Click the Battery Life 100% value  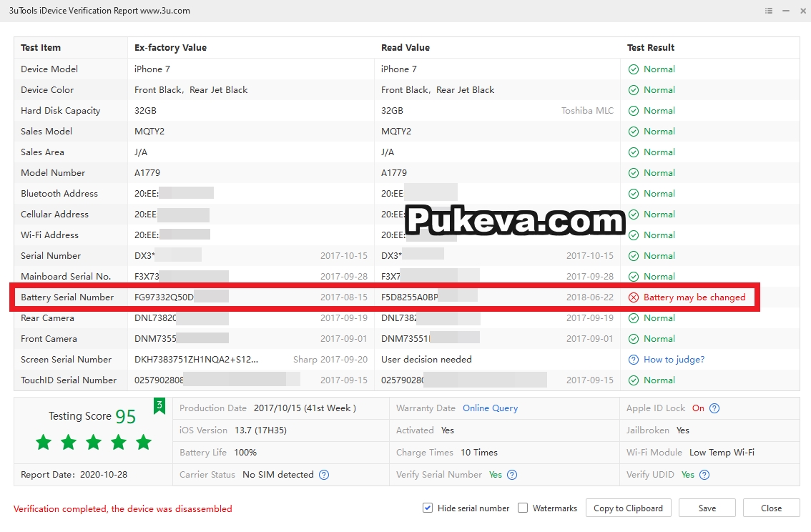click(245, 453)
